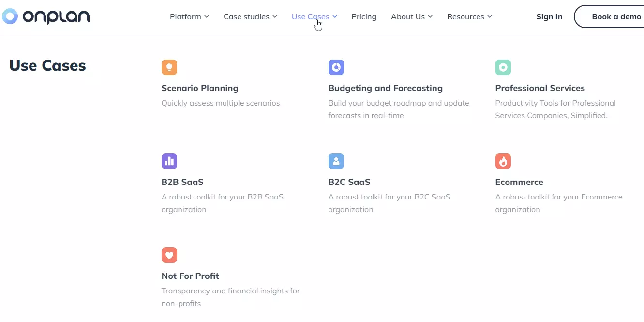Click the Sign In link
The image size is (644, 322).
549,16
